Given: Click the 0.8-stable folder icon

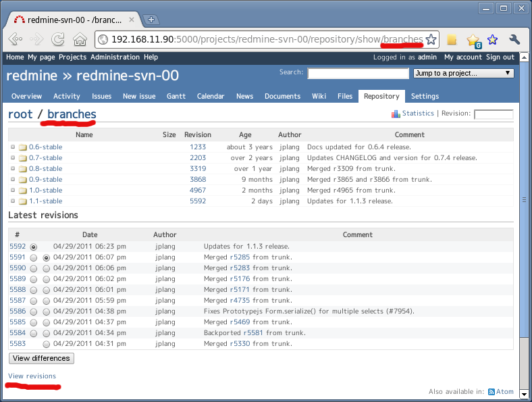Looking at the screenshot, I should pos(23,169).
